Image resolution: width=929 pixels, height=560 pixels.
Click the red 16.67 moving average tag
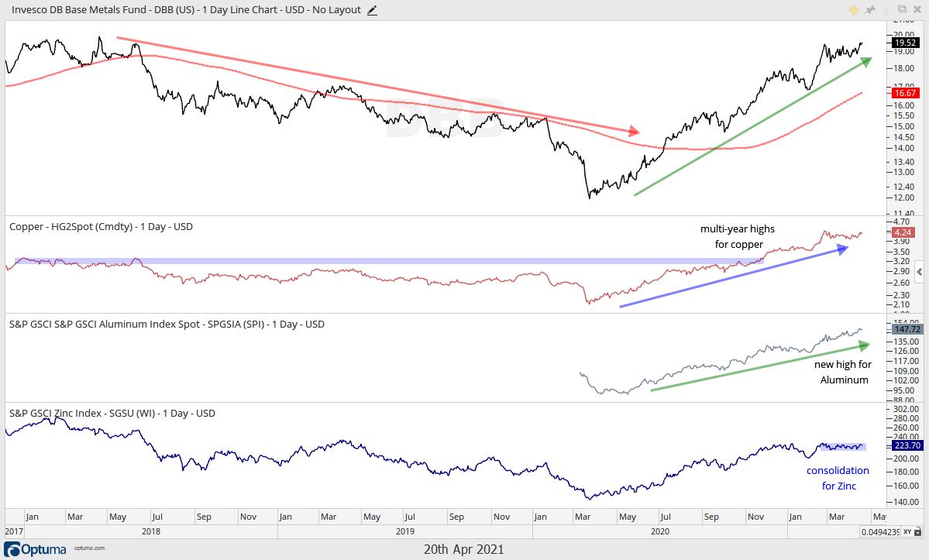pyautogui.click(x=905, y=93)
